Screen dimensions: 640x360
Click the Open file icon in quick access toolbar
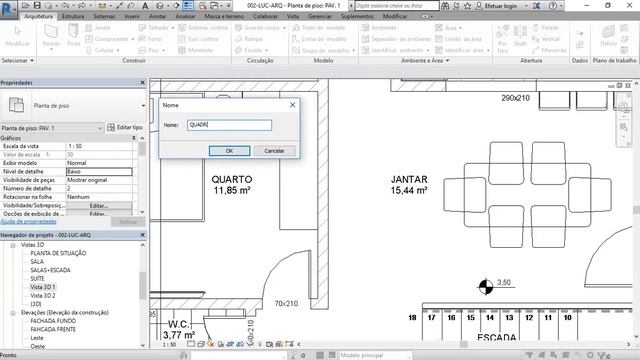click(x=25, y=6)
